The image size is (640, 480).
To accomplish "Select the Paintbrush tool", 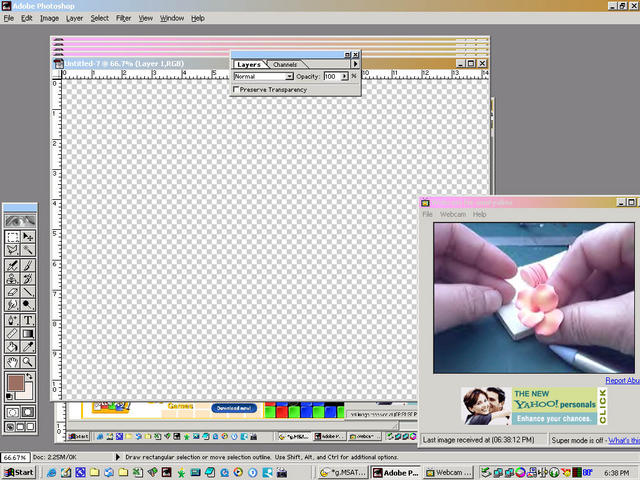I will point(28,266).
